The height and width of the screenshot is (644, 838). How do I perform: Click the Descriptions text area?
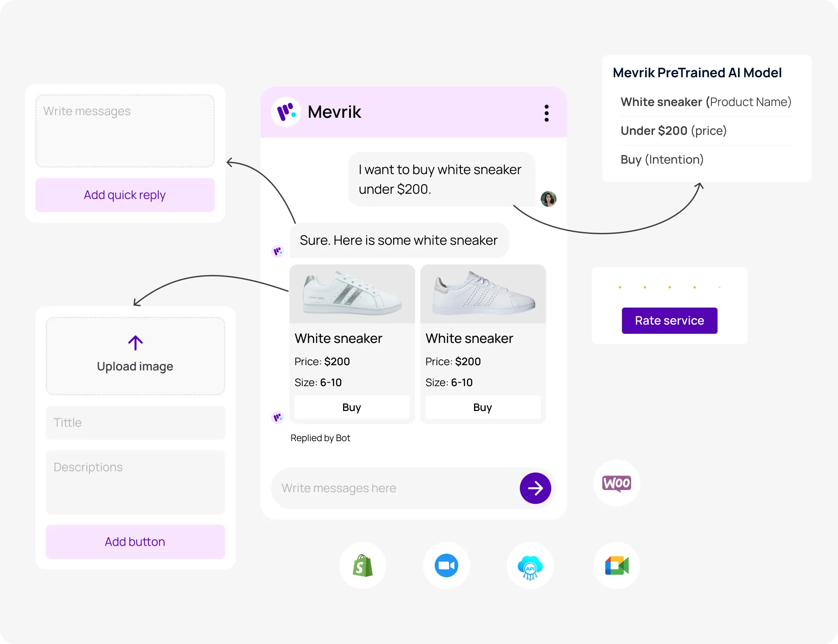[x=135, y=482]
